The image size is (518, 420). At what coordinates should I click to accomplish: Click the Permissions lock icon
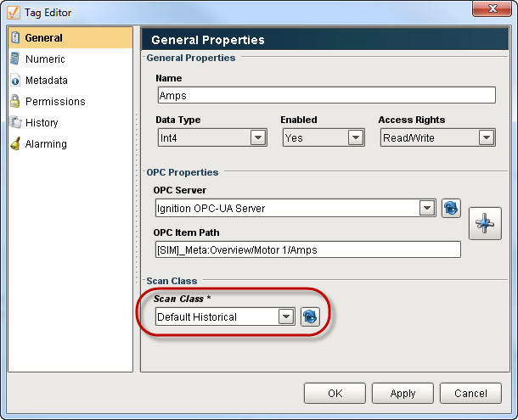15,102
